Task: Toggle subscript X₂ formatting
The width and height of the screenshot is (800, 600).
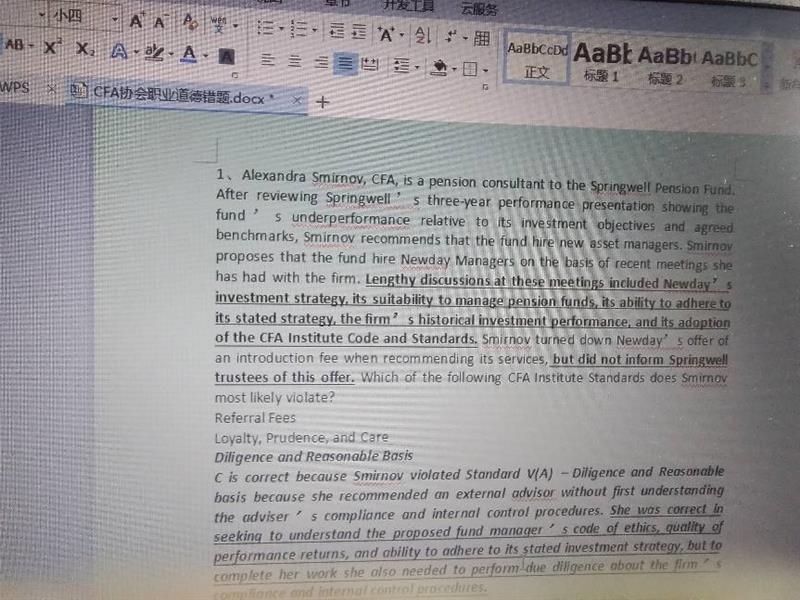Action: [85, 49]
